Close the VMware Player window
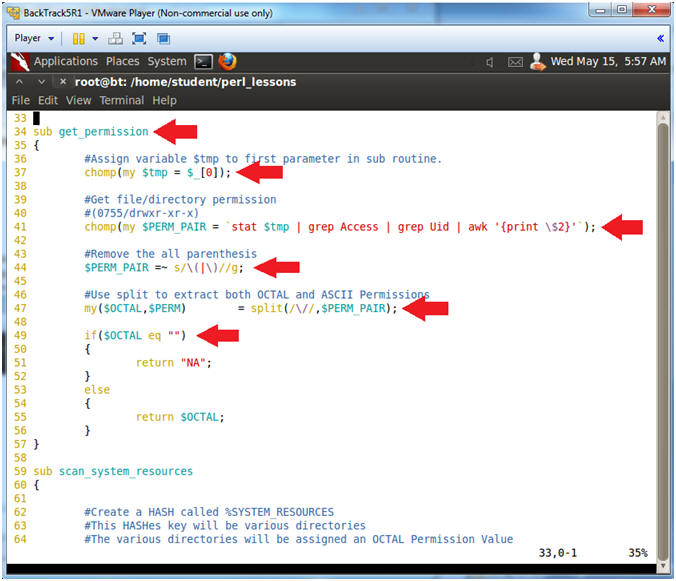Viewport: 676px width, 581px height. pos(651,9)
